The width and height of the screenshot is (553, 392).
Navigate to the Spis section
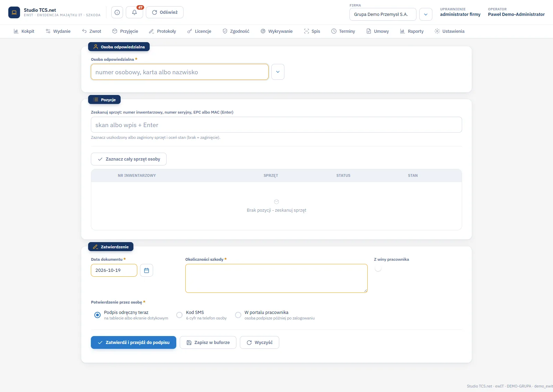point(312,31)
